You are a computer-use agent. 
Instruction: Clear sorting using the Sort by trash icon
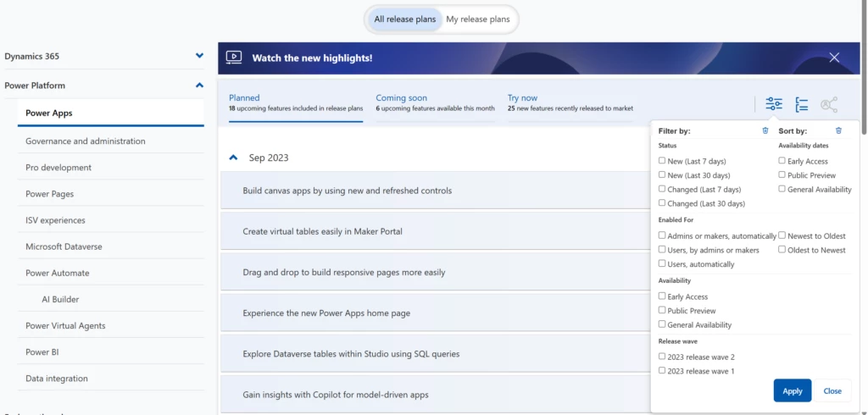(x=838, y=131)
